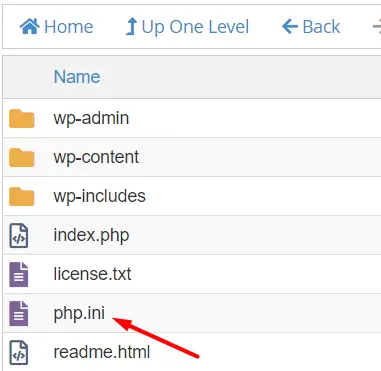Select the readme.html file name
The height and width of the screenshot is (371, 381).
pyautogui.click(x=102, y=352)
